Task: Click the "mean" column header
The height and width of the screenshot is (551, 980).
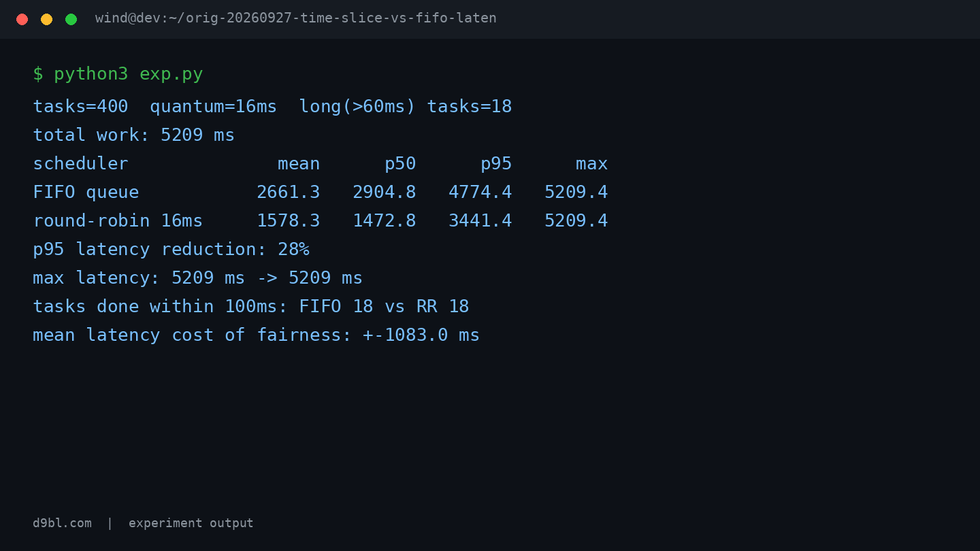Action: point(299,164)
